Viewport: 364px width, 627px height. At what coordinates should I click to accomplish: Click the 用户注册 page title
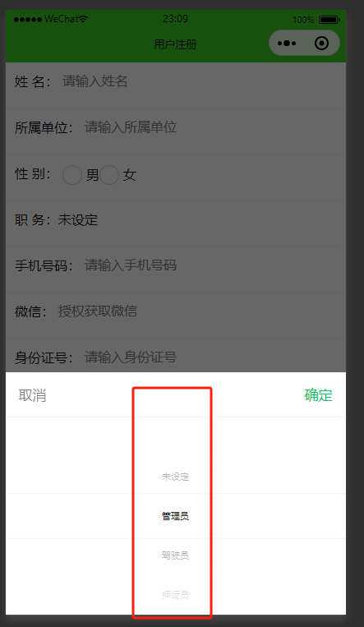[x=175, y=44]
